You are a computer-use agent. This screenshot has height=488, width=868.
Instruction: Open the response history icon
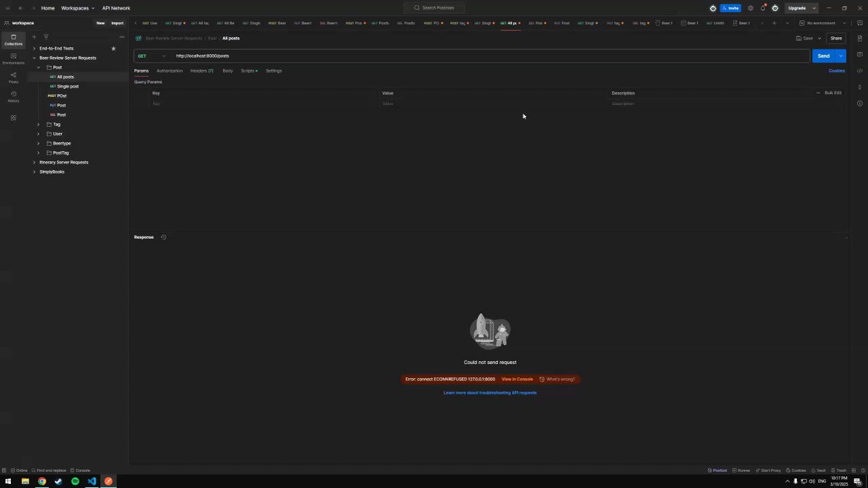(163, 237)
